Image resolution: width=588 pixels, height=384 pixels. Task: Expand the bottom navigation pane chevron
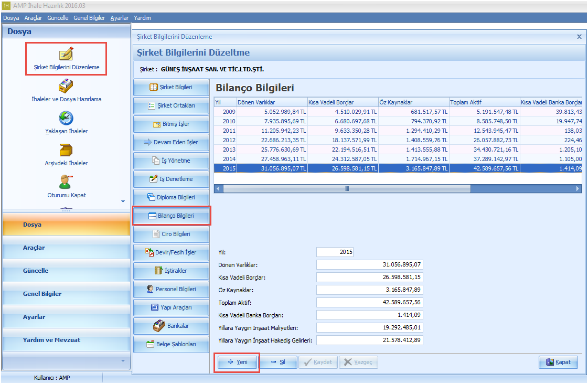(123, 360)
